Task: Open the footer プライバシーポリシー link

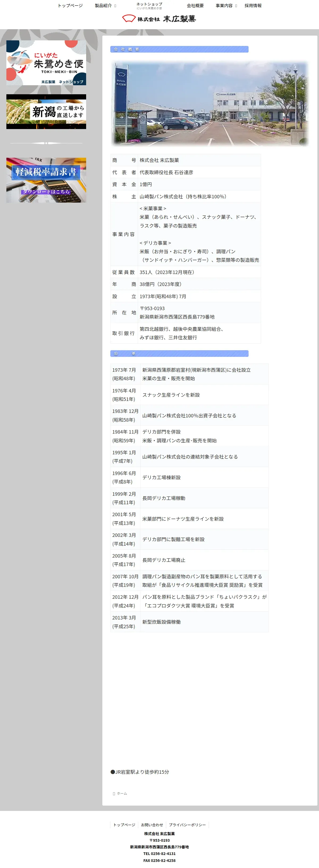Action: [x=187, y=825]
